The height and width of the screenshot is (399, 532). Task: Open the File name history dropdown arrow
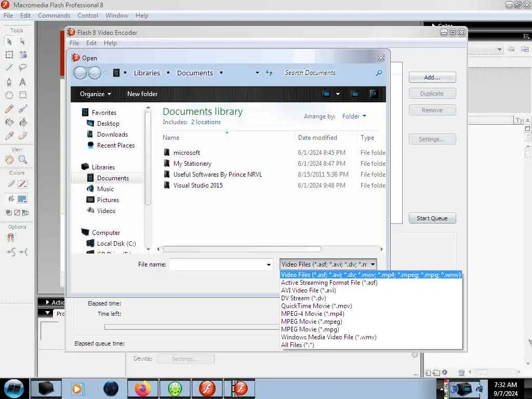coord(269,264)
